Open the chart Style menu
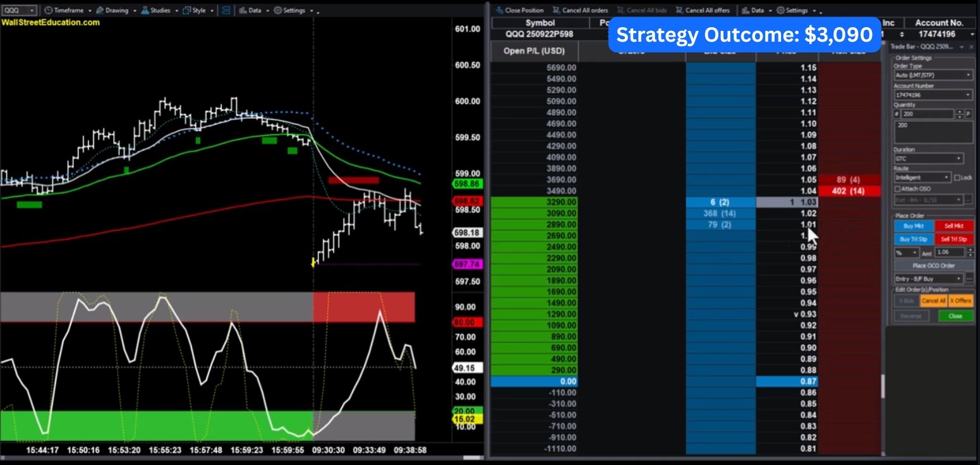 (x=198, y=11)
